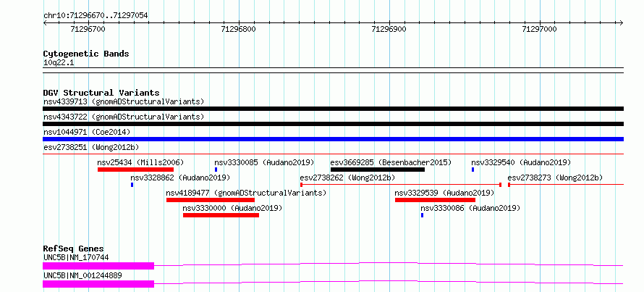Select the nsv3330085 Audano2019 label
The width and height of the screenshot is (644, 292).
[264, 162]
